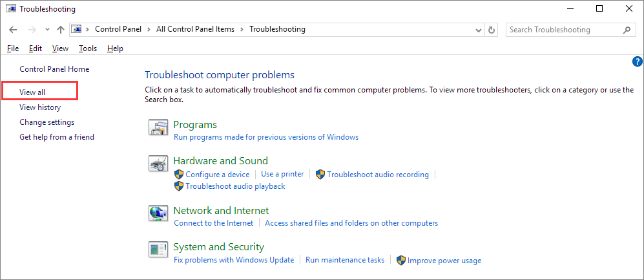Open the recent locations dropdown arrow
This screenshot has width=644, height=280.
coord(47,30)
